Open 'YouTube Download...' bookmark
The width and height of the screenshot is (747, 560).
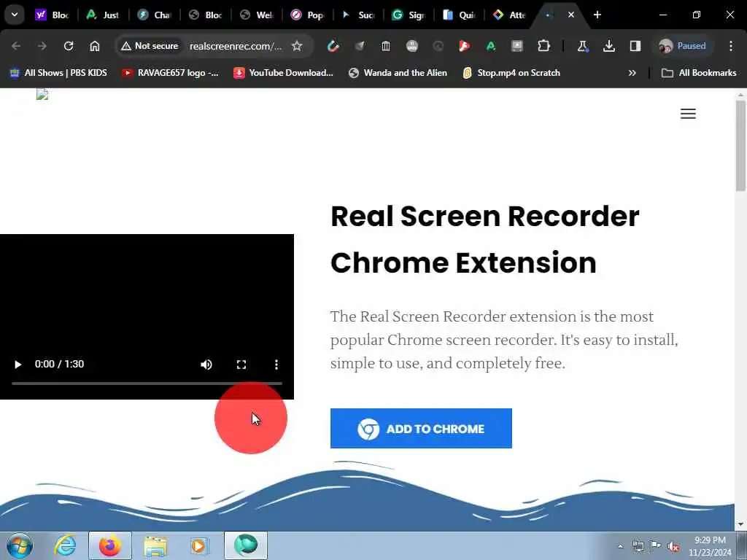[x=283, y=73]
